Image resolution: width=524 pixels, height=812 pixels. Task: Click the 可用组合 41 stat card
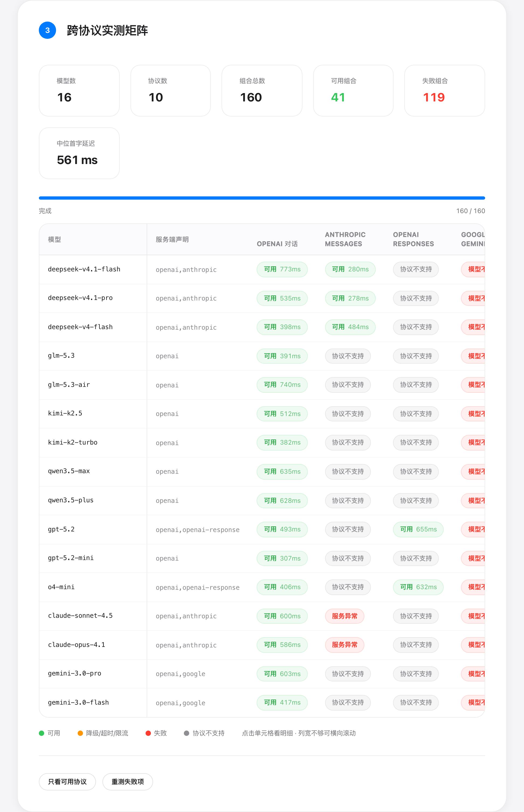coord(353,91)
